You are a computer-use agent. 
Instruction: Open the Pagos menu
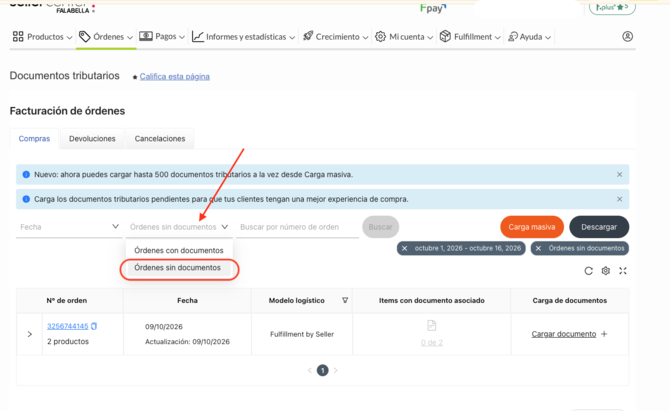162,37
